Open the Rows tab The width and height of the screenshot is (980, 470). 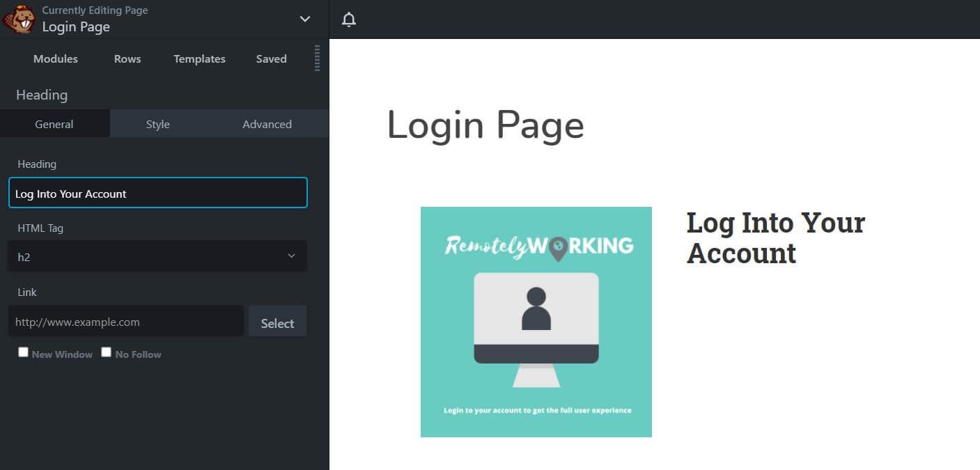127,58
